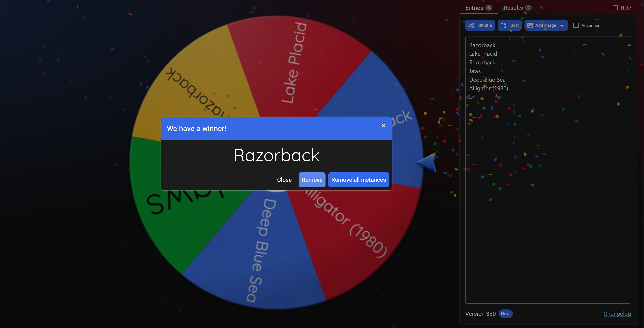Screen dimensions: 644x328
Task: Click the Remove button
Action: point(312,180)
